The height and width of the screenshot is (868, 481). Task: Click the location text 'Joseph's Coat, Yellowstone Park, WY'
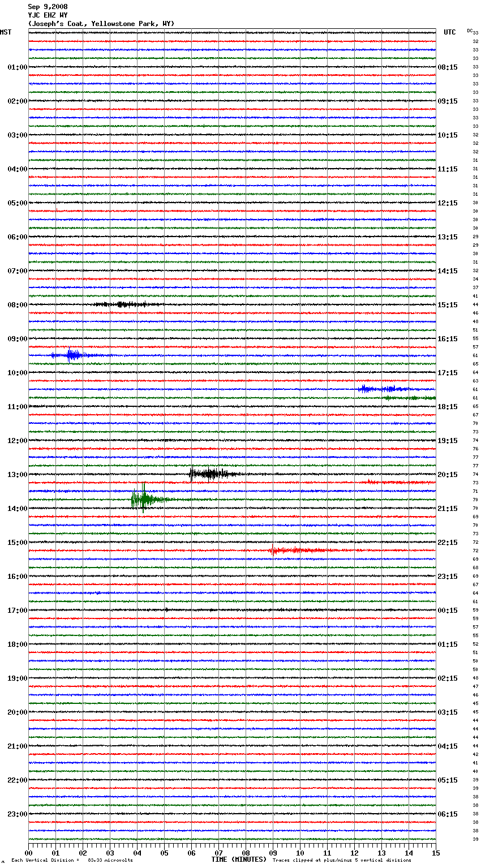tap(102, 24)
